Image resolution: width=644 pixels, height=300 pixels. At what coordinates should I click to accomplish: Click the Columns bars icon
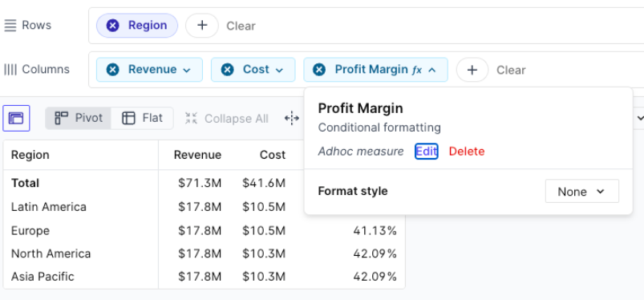click(x=10, y=70)
